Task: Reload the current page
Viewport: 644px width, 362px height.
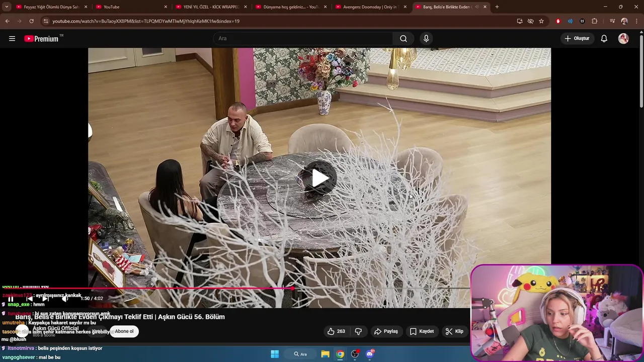Action: coord(31,21)
